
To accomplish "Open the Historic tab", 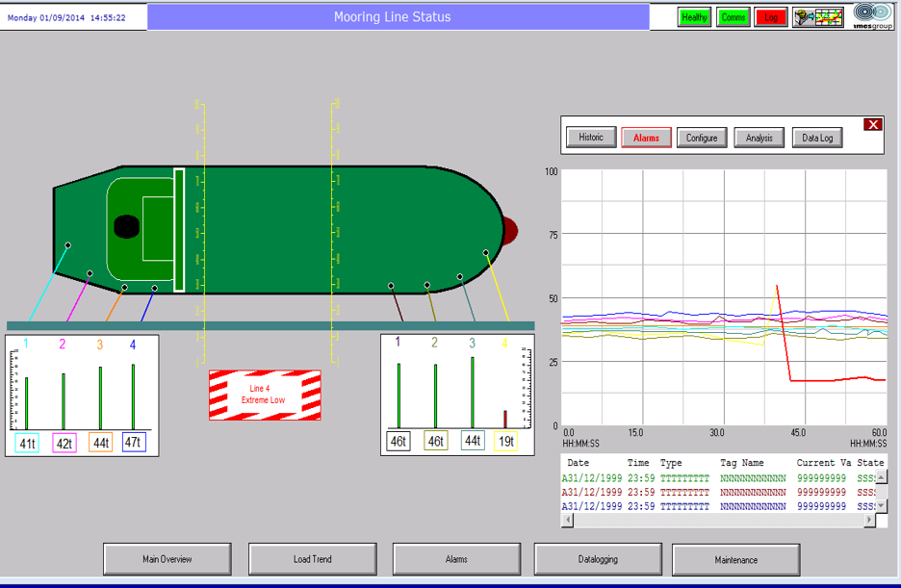I will 591,138.
